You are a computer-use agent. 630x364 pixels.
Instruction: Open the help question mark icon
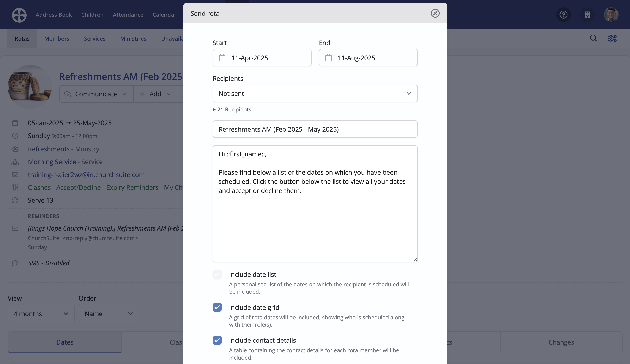563,15
